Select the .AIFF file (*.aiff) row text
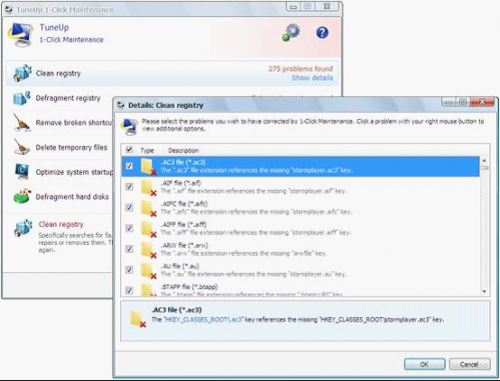Screen dimensions: 500x381 tap(183, 224)
